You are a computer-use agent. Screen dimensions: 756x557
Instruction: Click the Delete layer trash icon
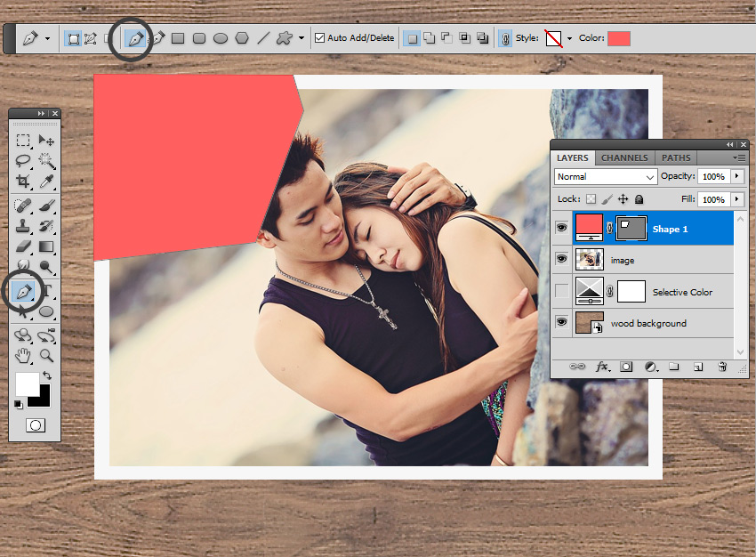click(x=722, y=366)
